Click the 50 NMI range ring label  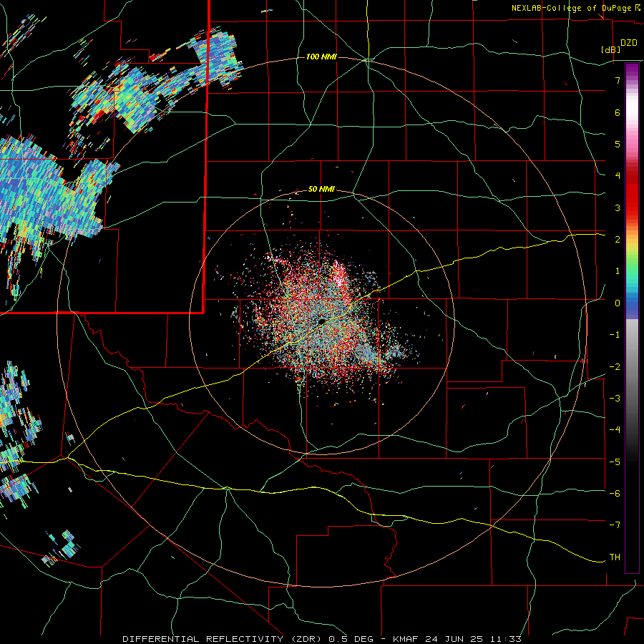click(x=321, y=190)
